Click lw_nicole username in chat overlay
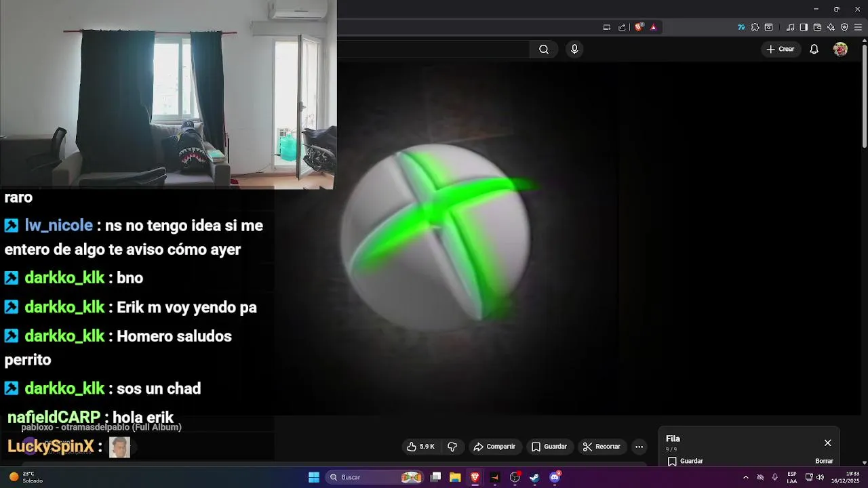Image resolution: width=868 pixels, height=488 pixels. [x=58, y=226]
